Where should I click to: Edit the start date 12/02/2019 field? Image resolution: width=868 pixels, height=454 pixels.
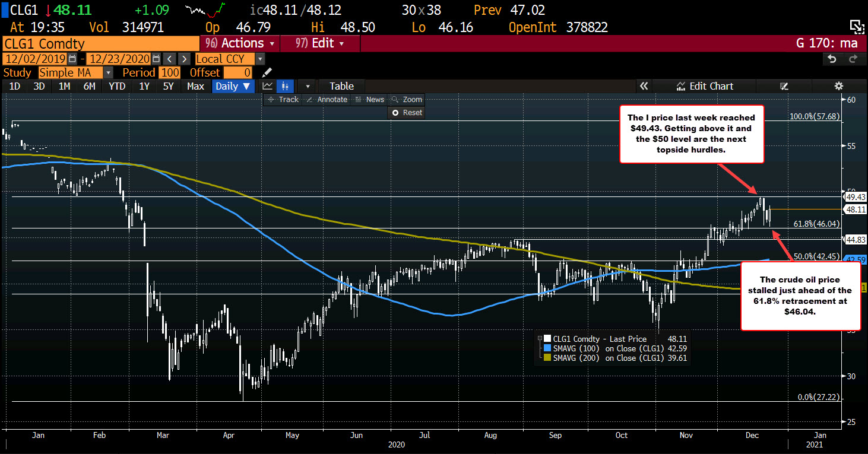pos(35,59)
